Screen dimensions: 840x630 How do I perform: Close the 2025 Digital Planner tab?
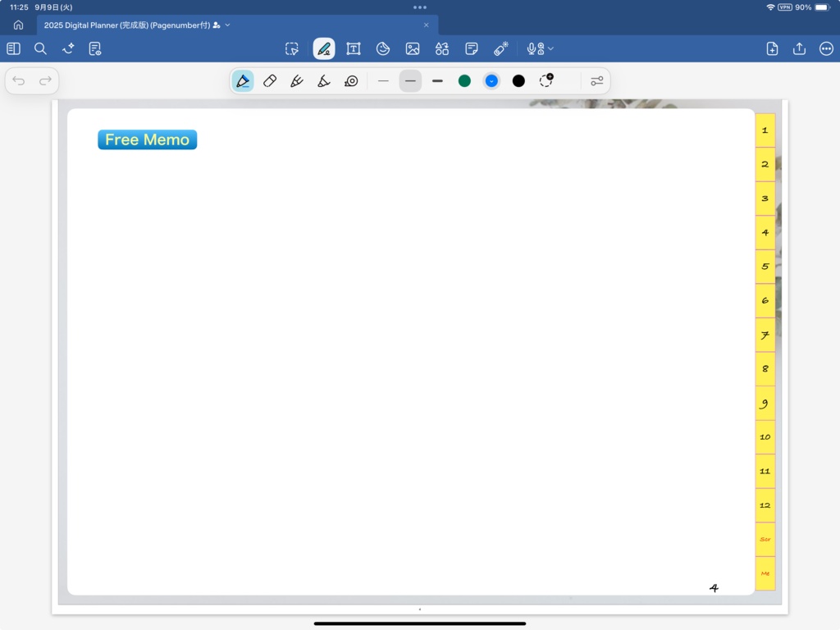[427, 25]
